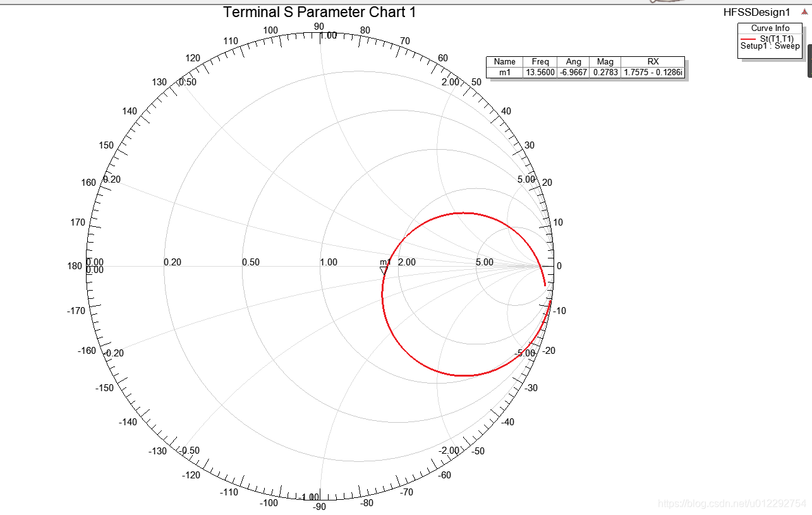Click the -0.50 reactance label
The width and height of the screenshot is (812, 515).
(189, 451)
